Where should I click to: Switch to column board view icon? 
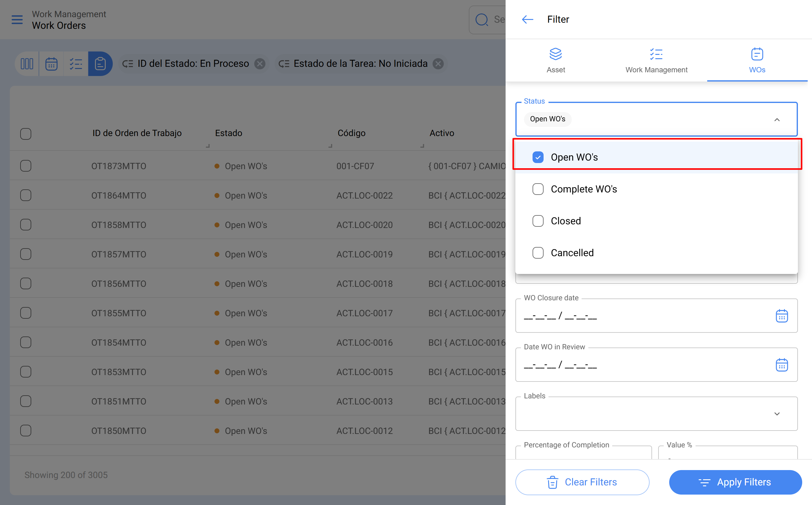tap(27, 63)
